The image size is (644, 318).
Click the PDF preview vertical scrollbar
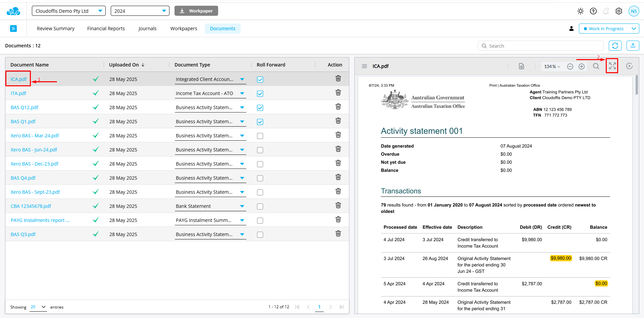click(x=637, y=85)
